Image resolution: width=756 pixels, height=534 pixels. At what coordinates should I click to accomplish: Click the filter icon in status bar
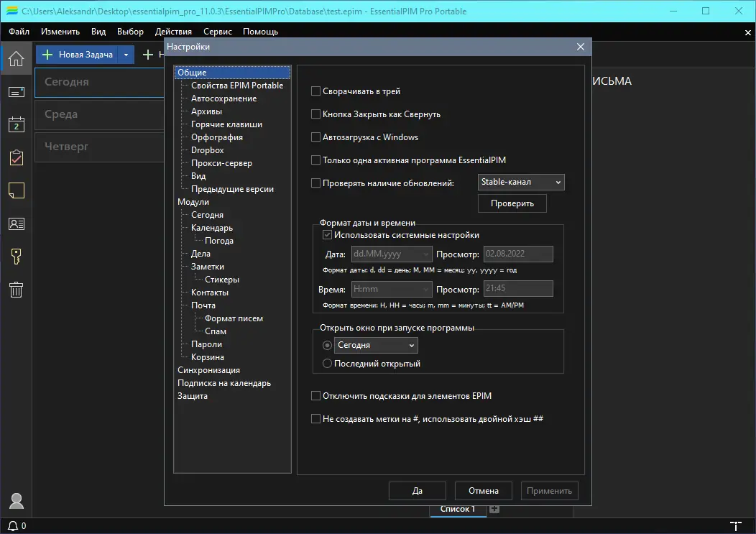point(735,526)
